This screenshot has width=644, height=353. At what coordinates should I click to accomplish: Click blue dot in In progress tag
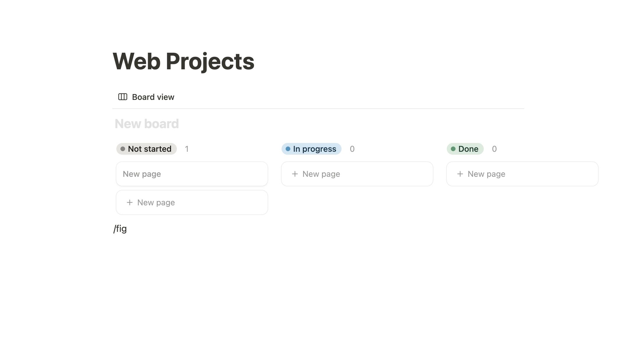(288, 149)
